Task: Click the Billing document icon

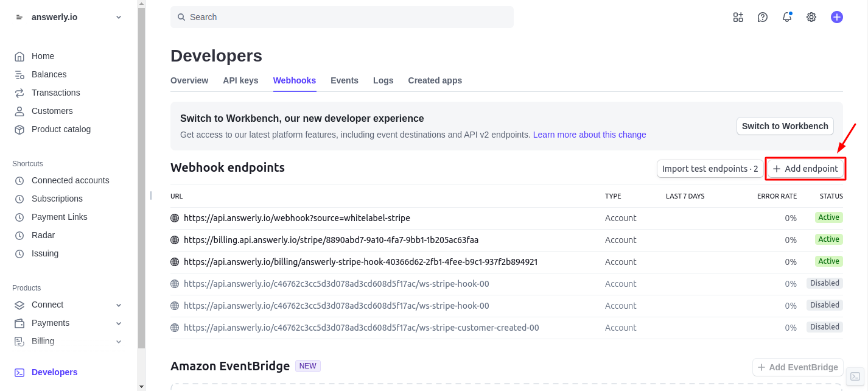Action: click(x=19, y=341)
